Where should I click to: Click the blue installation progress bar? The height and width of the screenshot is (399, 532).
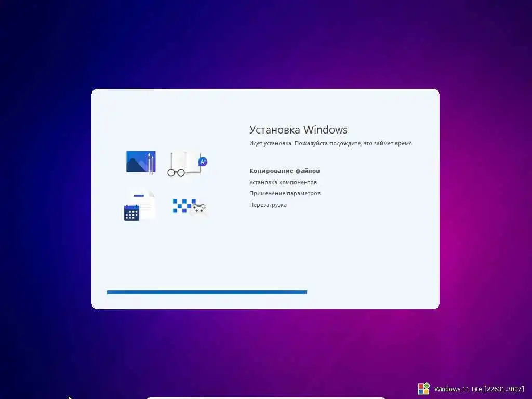(x=207, y=292)
